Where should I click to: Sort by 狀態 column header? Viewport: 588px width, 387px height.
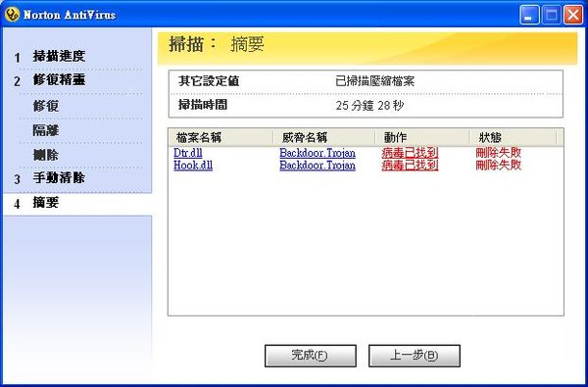click(513, 137)
